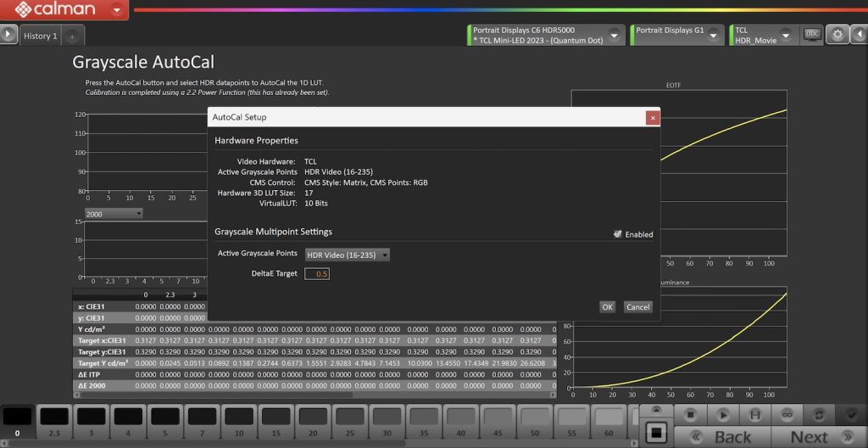The image size is (868, 448).
Task: Select the 20 grayscale patch
Action: click(x=313, y=422)
